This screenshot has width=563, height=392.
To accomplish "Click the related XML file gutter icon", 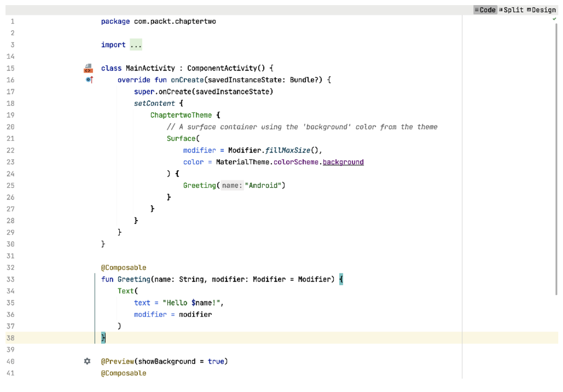I will pyautogui.click(x=88, y=68).
